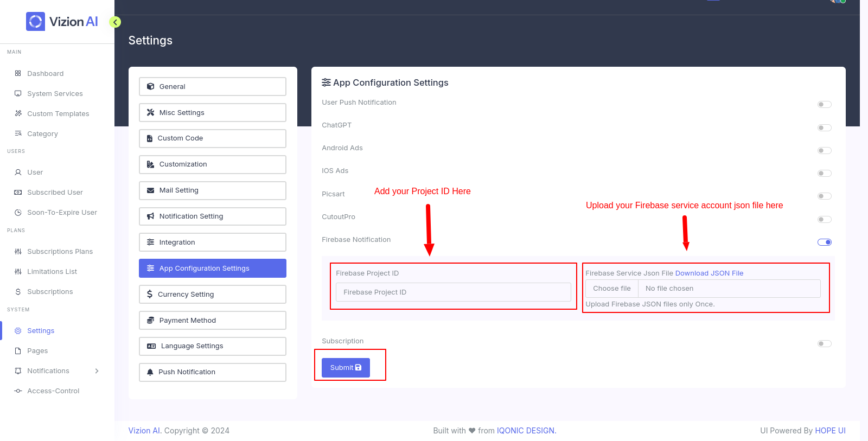Click the Custom Templates sidebar icon
Viewport: 868px width, 441px height.
pos(18,113)
